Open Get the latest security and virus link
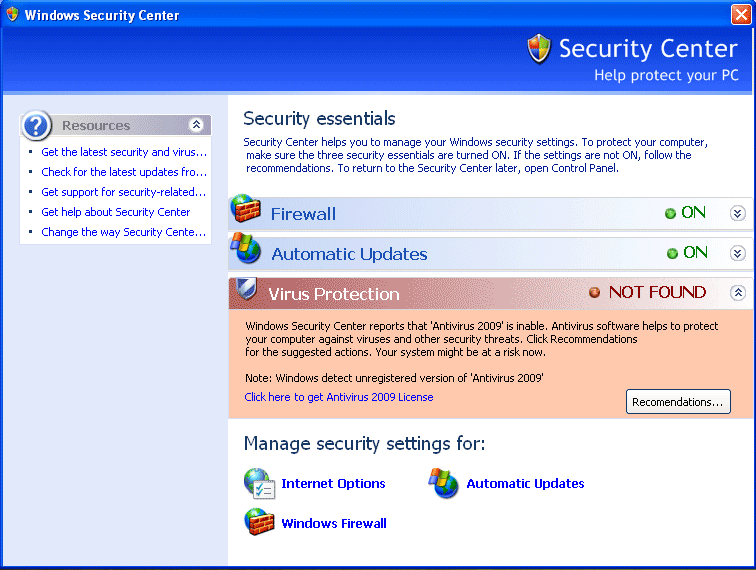This screenshot has width=756, height=570. [x=124, y=152]
